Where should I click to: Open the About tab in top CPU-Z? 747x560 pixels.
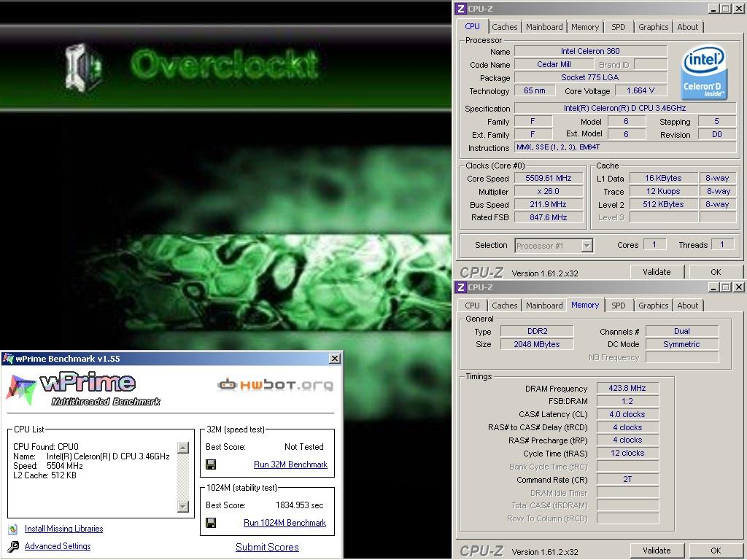pos(687,27)
